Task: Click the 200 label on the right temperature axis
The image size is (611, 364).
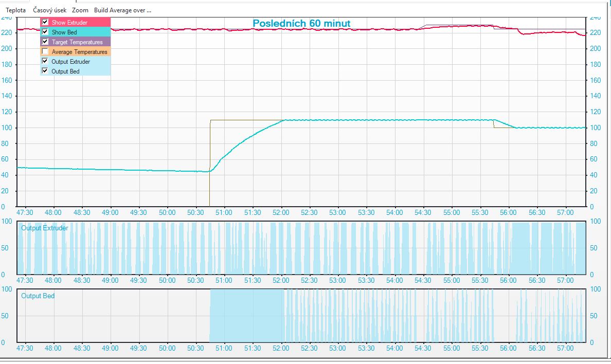Action: pyautogui.click(x=596, y=48)
